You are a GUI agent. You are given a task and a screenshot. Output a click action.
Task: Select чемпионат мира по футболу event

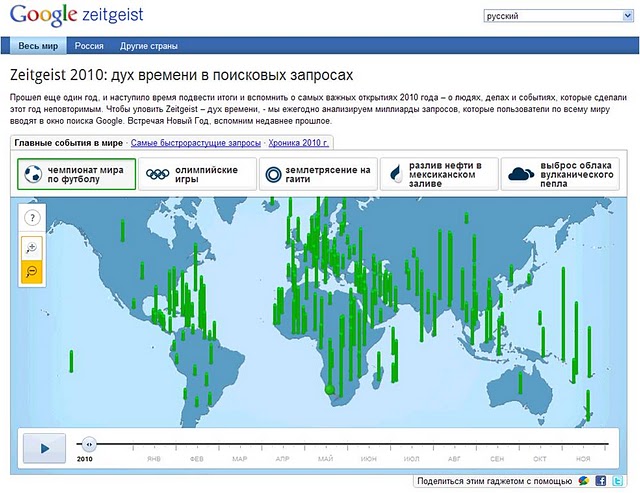tap(76, 174)
